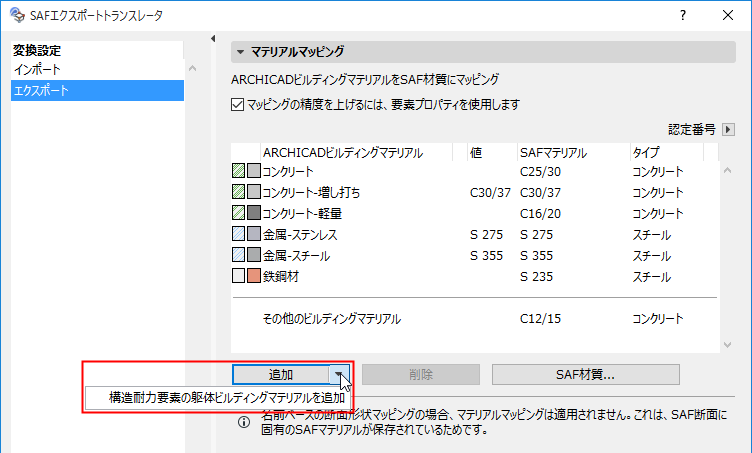Screen dimensions: 752x453
Task: Click hatch pattern icon for 金属-スチール row
Action: 238,255
